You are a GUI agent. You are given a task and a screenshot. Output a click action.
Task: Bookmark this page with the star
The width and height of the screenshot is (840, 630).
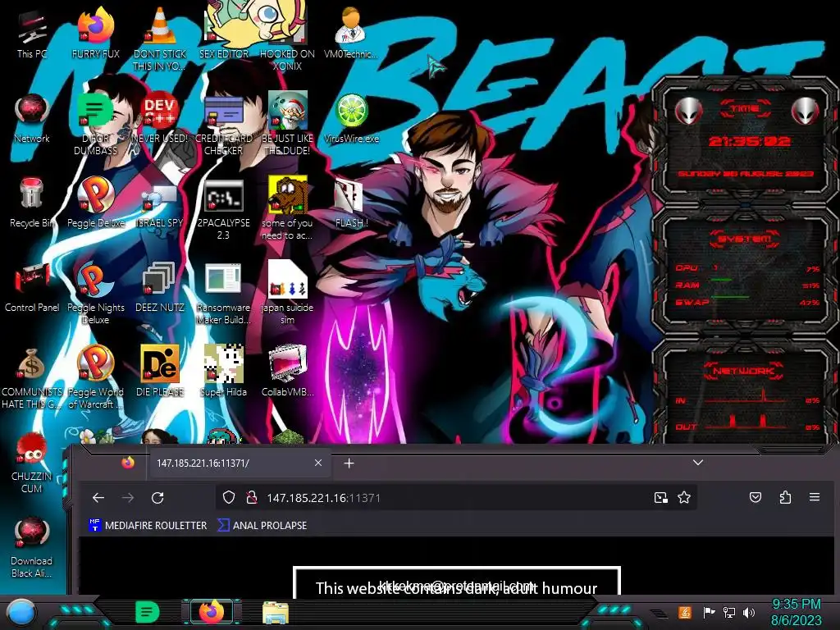point(684,498)
